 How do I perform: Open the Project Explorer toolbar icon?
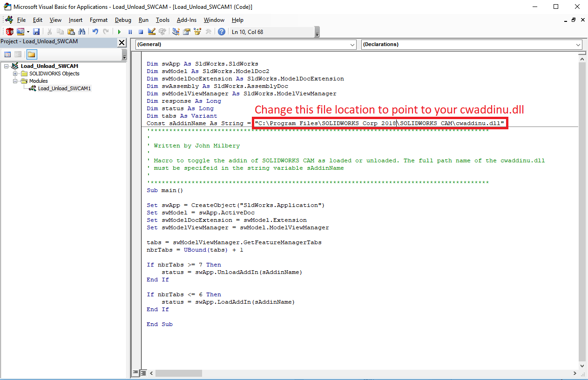176,32
